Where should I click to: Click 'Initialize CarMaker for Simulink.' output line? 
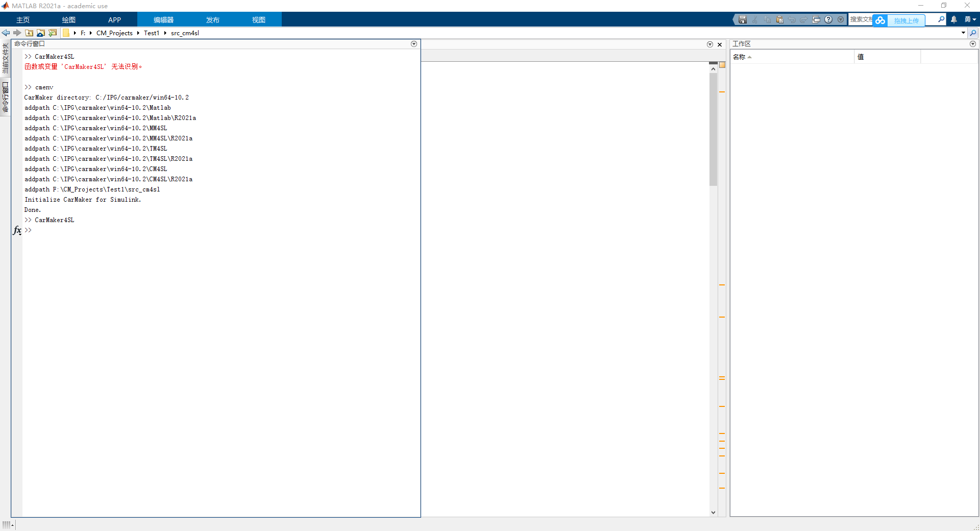[83, 200]
